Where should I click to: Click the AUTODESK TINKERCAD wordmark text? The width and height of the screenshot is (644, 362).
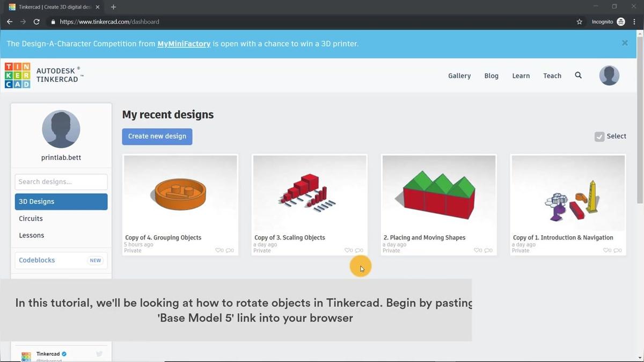(x=60, y=75)
